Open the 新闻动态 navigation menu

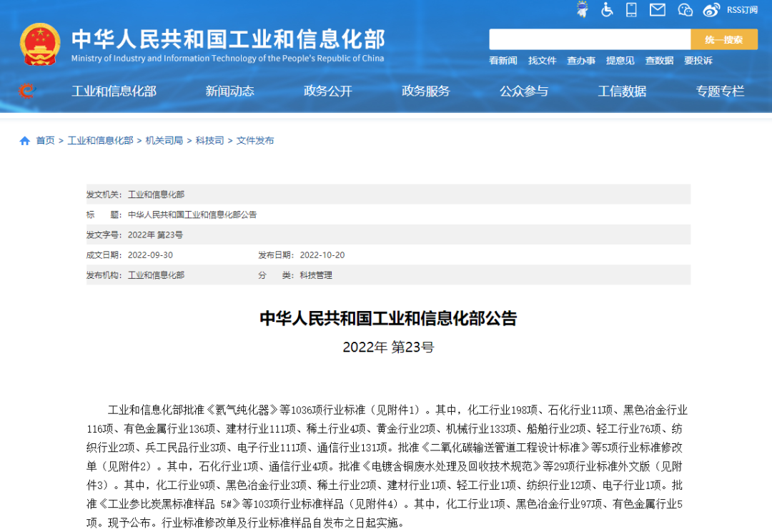point(229,91)
